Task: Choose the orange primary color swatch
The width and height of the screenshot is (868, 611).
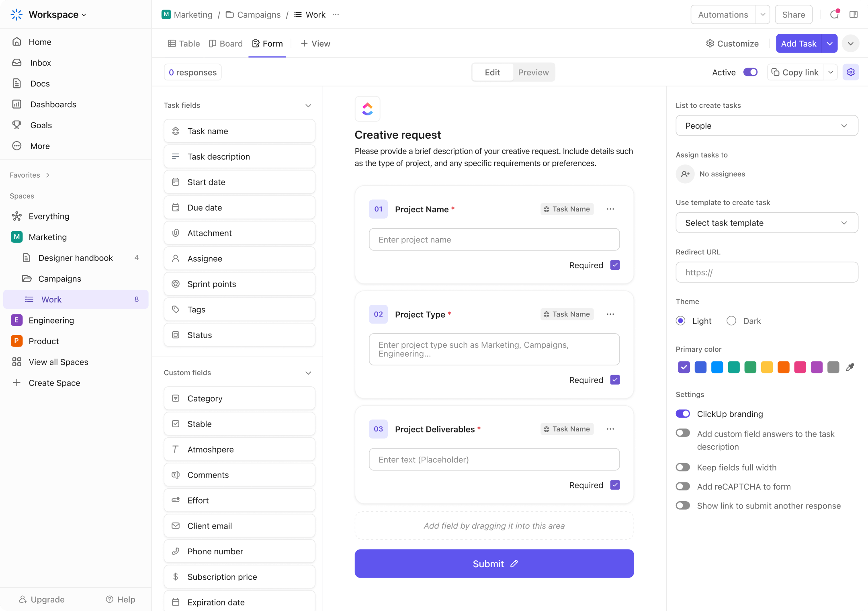Action: [x=783, y=367]
